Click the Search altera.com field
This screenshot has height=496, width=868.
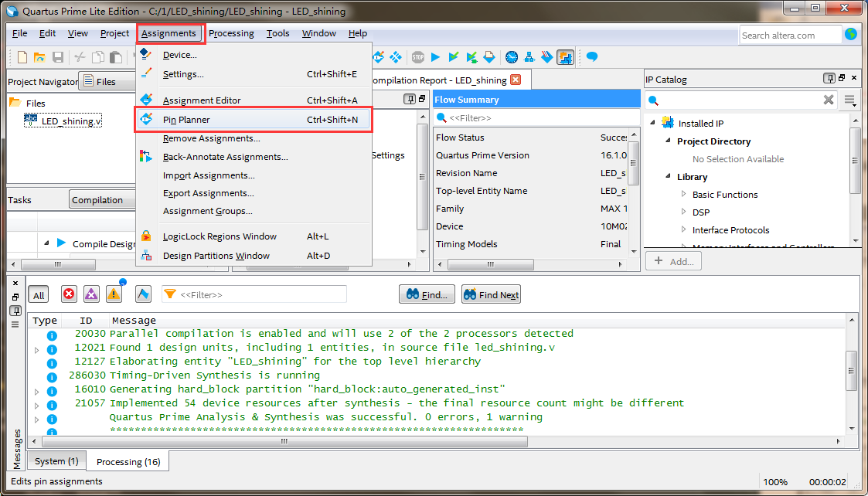tap(790, 35)
